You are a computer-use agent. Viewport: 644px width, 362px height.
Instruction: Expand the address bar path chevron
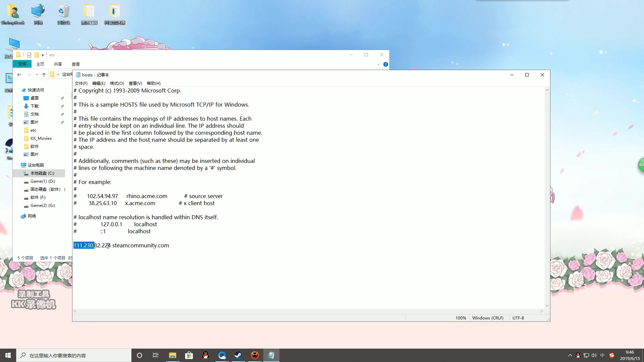point(58,75)
